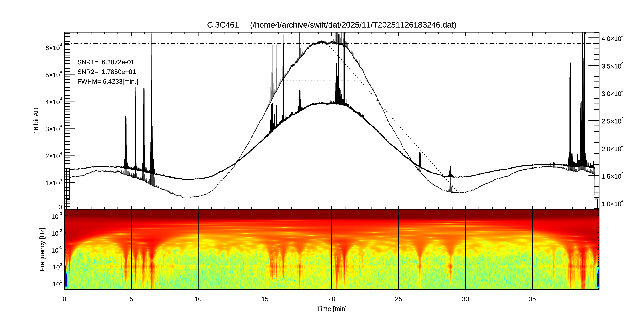Click the 1.0×10^4 right axis tick label
Viewport: 644px width, 322px height.
pyautogui.click(x=612, y=204)
